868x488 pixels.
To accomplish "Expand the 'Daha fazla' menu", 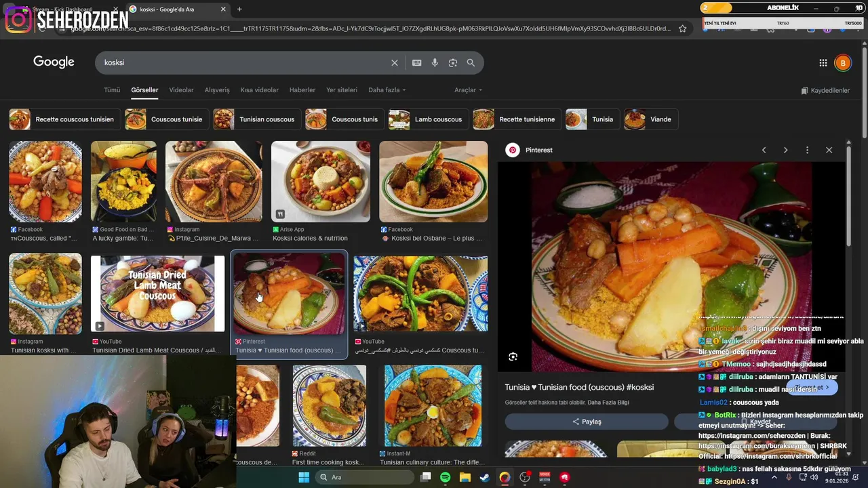I will pyautogui.click(x=387, y=90).
